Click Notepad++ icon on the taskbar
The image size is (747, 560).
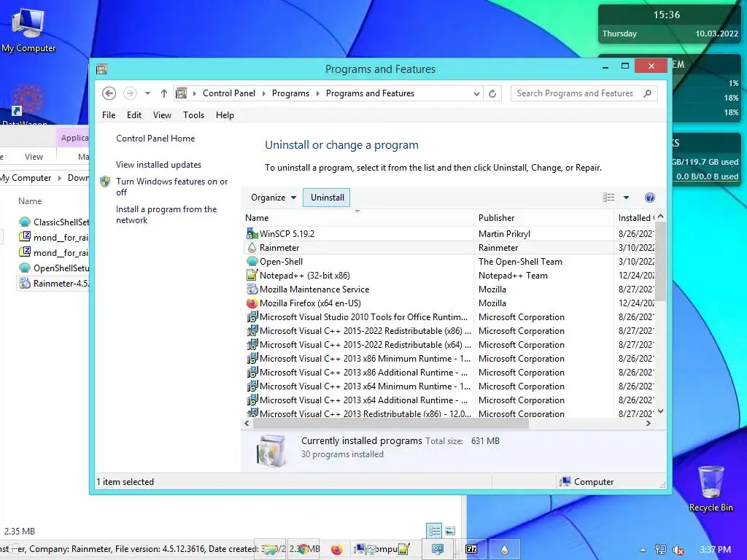point(403,550)
